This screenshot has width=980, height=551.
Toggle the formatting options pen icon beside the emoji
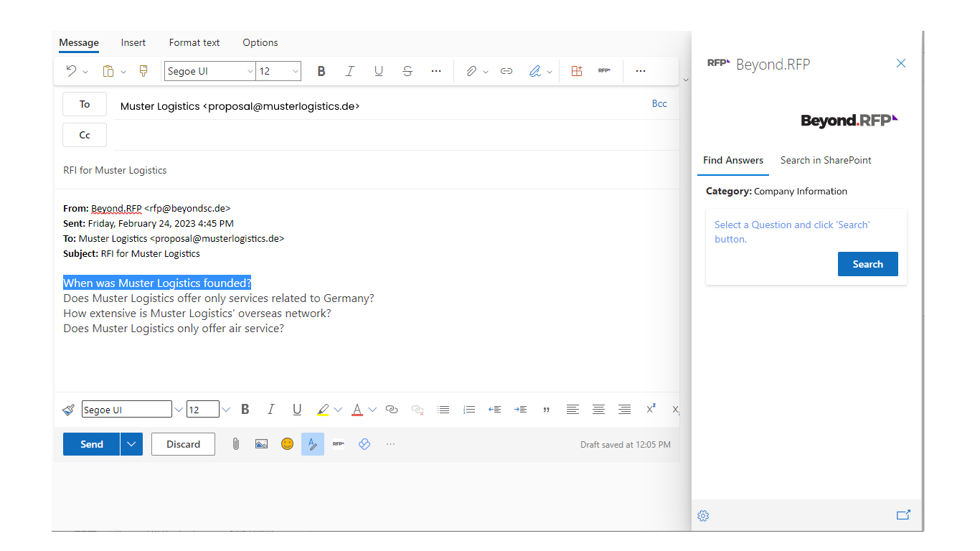coord(313,444)
